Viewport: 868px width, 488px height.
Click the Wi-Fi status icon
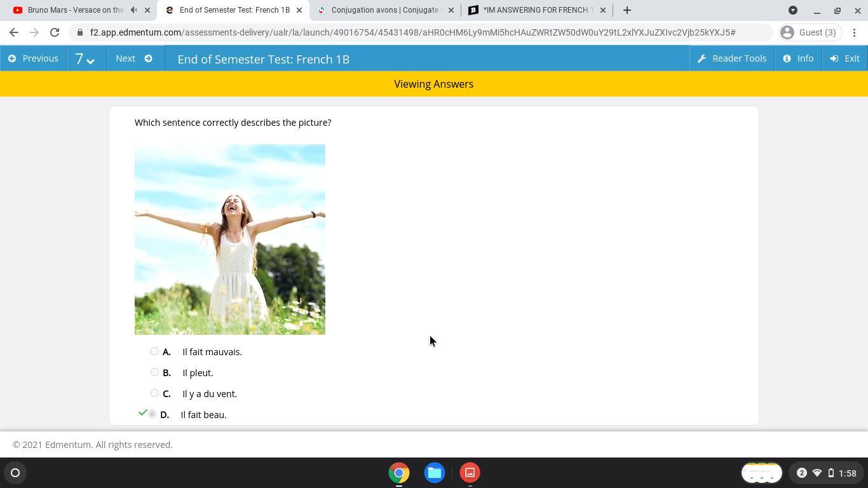click(x=817, y=473)
